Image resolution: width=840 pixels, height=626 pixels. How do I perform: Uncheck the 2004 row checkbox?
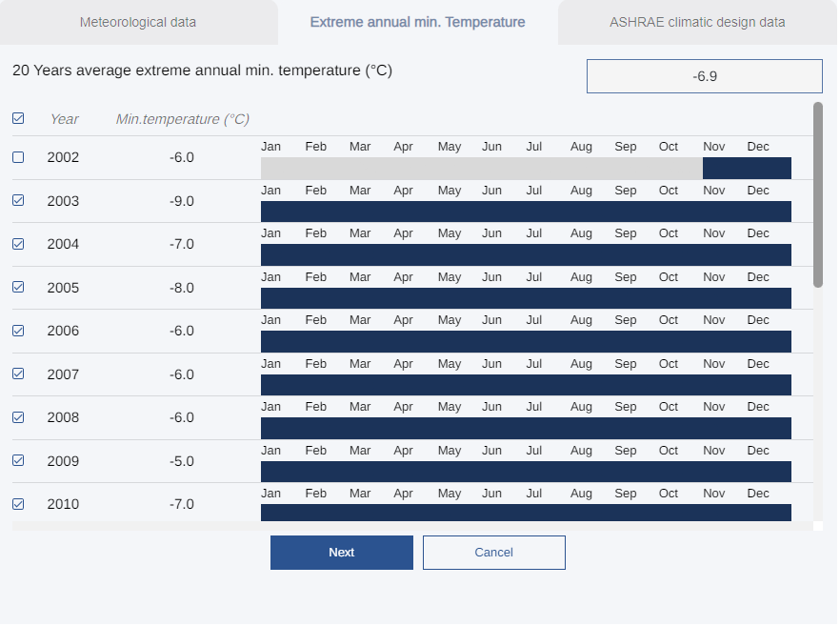(18, 244)
